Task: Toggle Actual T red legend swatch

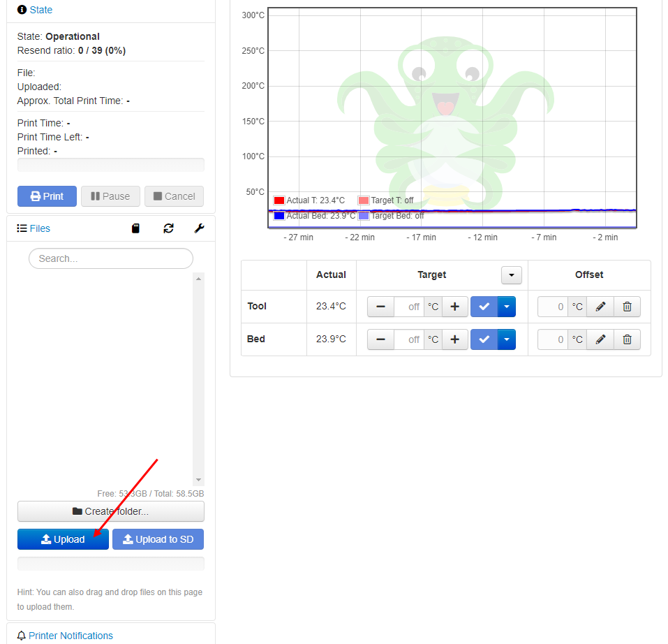Action: tap(279, 200)
